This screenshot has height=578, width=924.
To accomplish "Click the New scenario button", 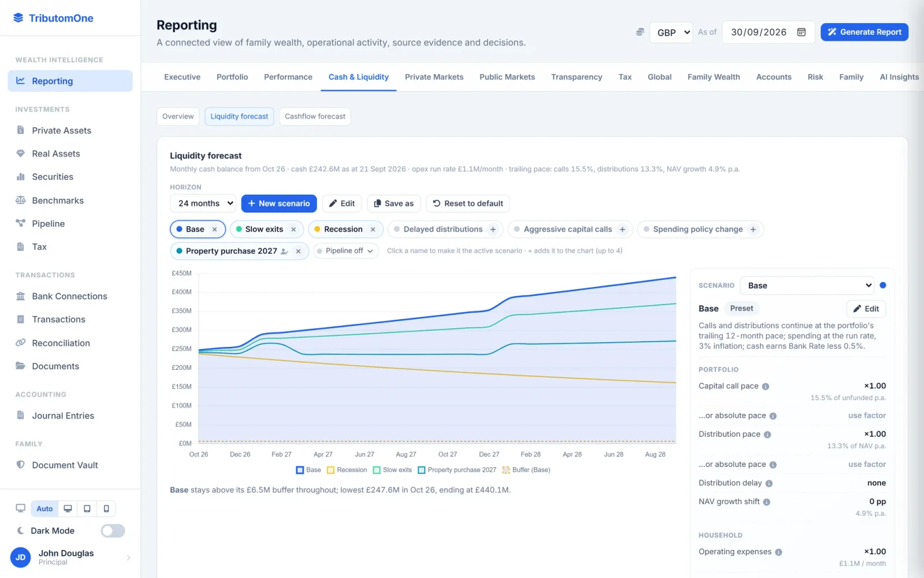I will [x=279, y=203].
